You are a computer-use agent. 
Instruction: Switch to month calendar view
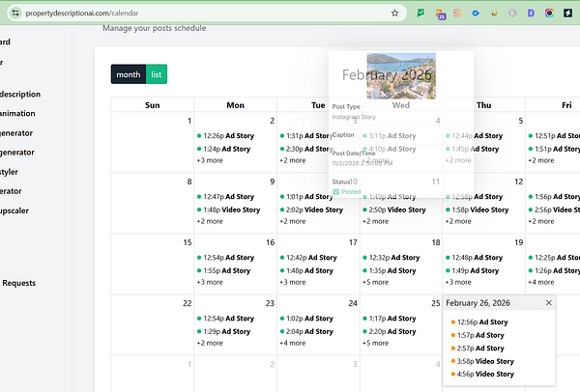click(129, 74)
